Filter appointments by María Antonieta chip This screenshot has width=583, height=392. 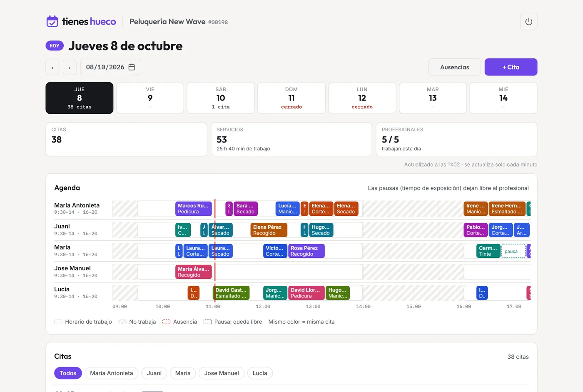[112, 373]
